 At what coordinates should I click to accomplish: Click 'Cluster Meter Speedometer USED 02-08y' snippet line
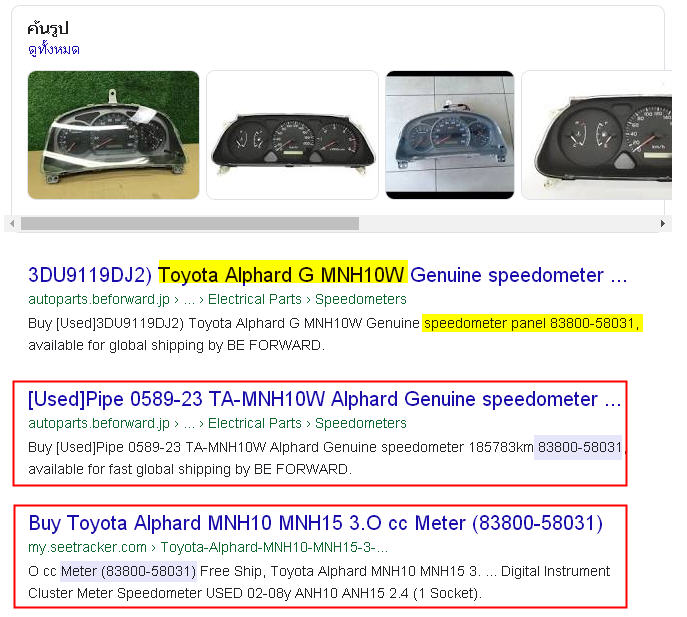click(x=255, y=593)
